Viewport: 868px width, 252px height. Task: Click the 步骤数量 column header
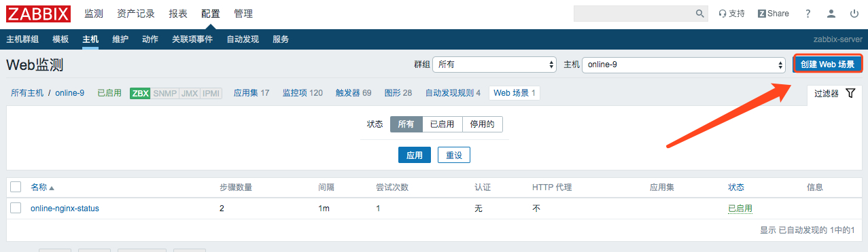tap(236, 187)
